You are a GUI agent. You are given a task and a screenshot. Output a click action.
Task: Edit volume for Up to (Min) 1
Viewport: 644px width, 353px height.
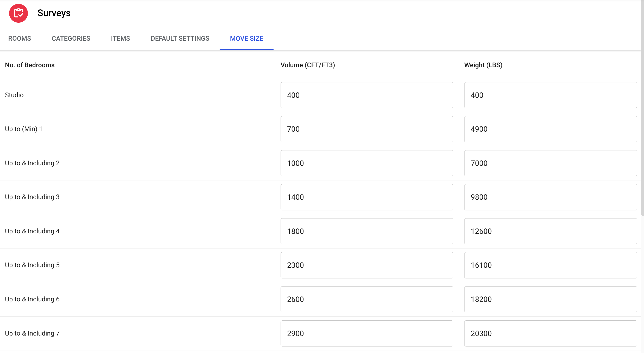pyautogui.click(x=367, y=129)
